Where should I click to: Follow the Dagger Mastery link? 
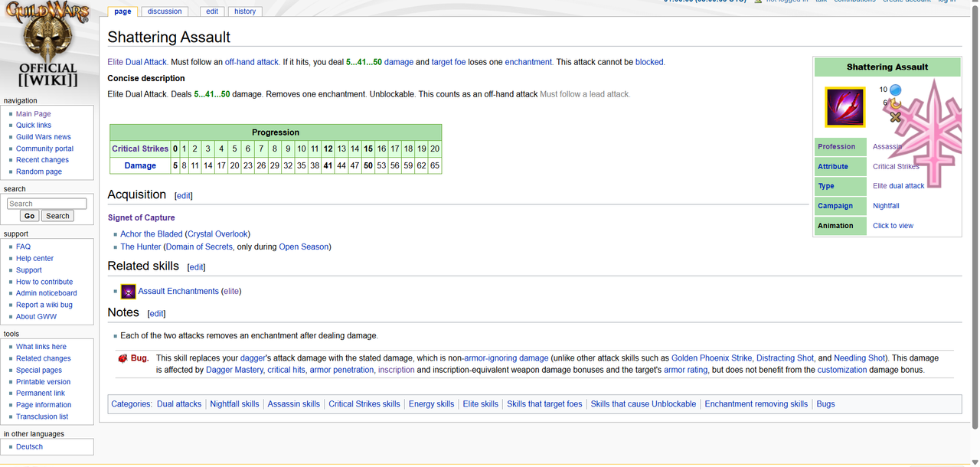234,370
